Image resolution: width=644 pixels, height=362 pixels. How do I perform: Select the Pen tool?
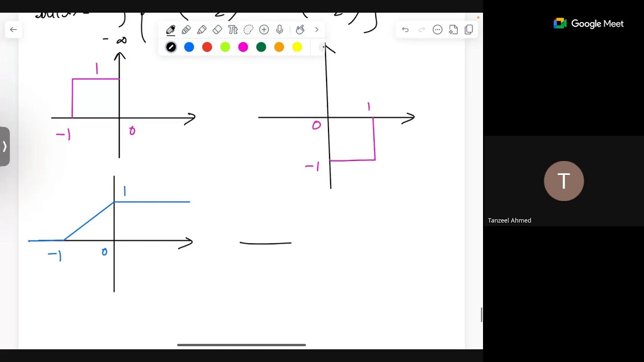[171, 30]
